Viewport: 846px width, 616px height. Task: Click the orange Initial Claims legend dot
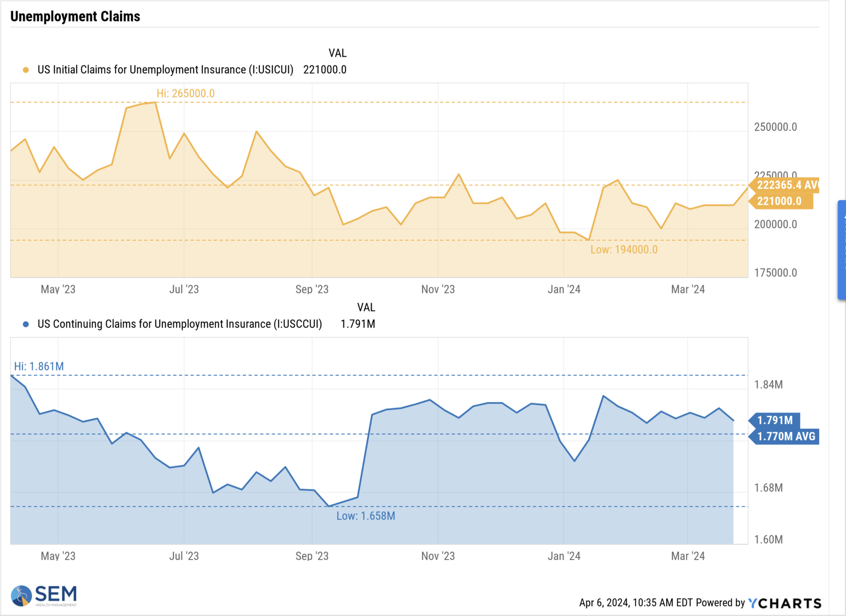[26, 70]
